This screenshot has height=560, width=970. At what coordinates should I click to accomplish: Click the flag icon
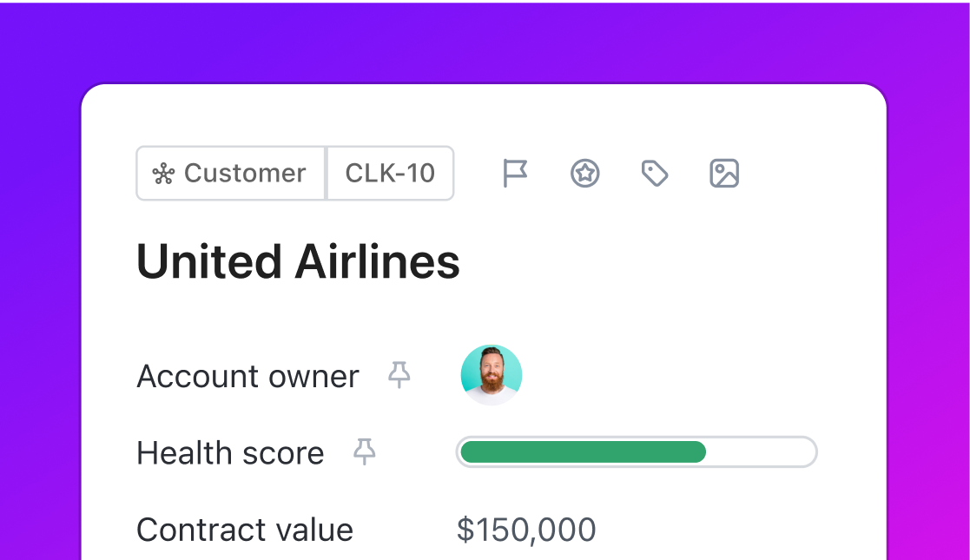pos(515,174)
